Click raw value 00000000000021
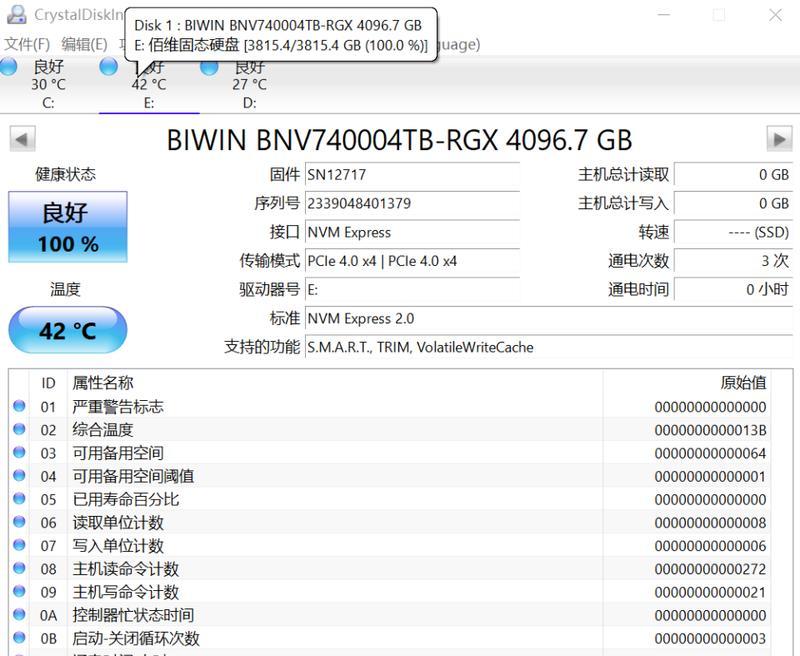The width and height of the screenshot is (800, 656). point(710,592)
